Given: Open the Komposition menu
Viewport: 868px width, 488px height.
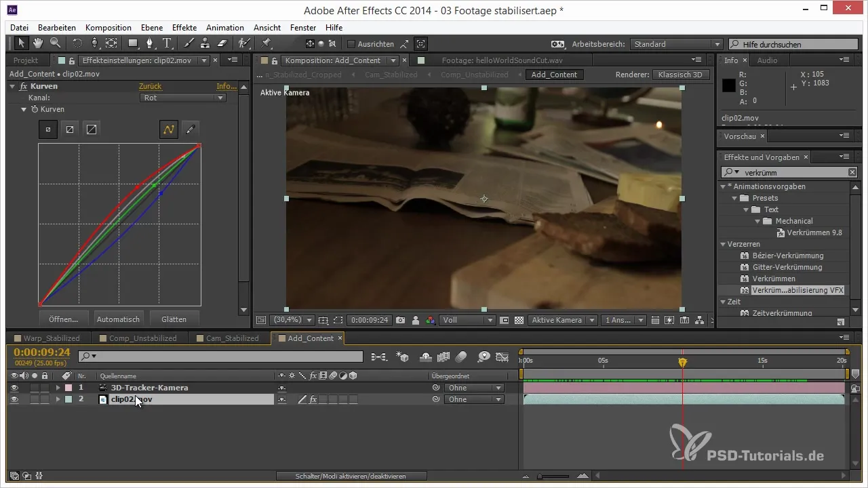Looking at the screenshot, I should [108, 28].
